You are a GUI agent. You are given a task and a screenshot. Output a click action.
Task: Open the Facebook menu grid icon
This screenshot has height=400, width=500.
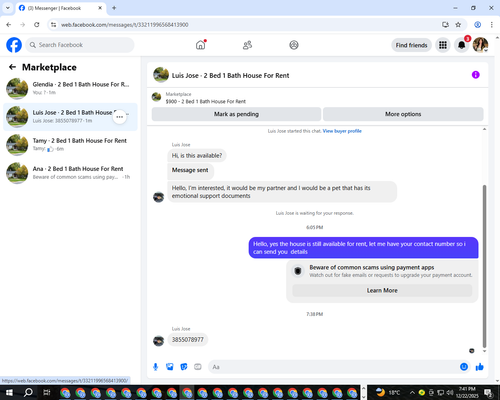pos(443,45)
